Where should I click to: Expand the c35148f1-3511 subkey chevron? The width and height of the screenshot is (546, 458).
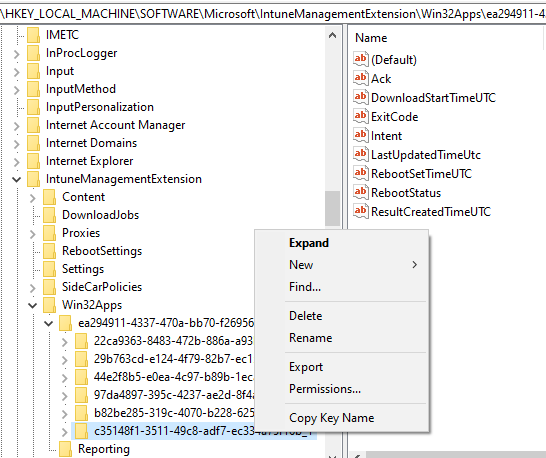pos(65,432)
